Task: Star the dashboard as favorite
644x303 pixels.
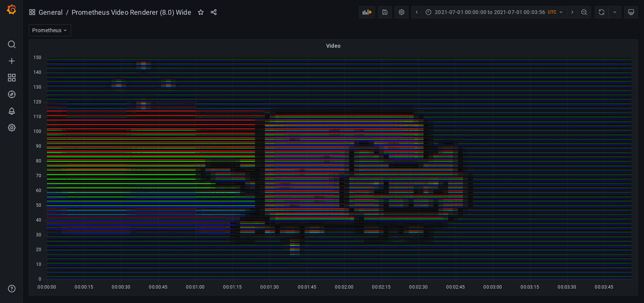Action: 201,12
